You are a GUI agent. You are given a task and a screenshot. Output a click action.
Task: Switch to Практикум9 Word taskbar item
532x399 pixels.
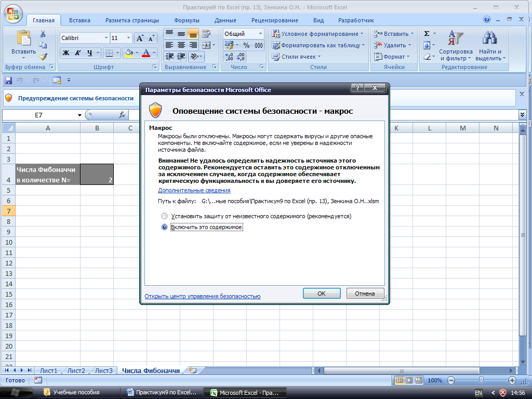162,393
